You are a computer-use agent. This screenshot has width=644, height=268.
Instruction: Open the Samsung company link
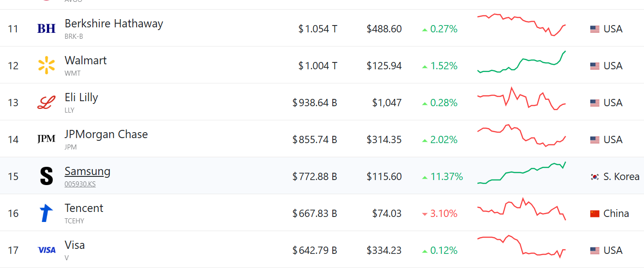[87, 171]
